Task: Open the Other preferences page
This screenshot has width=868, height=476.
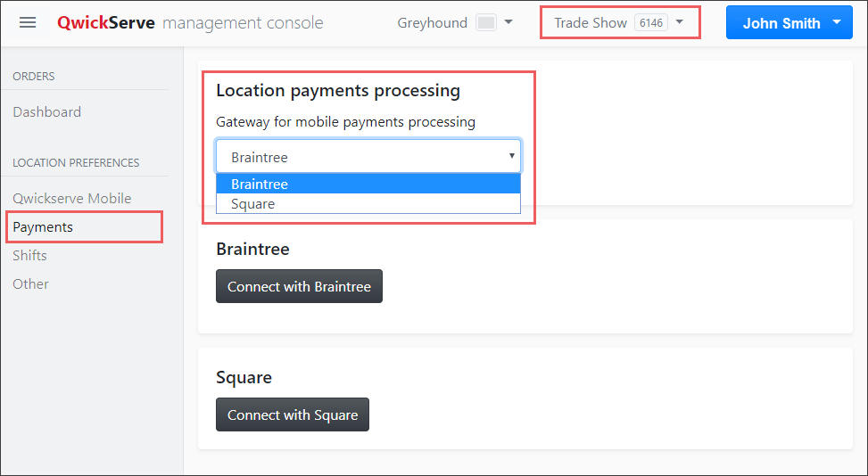Action: pos(30,284)
